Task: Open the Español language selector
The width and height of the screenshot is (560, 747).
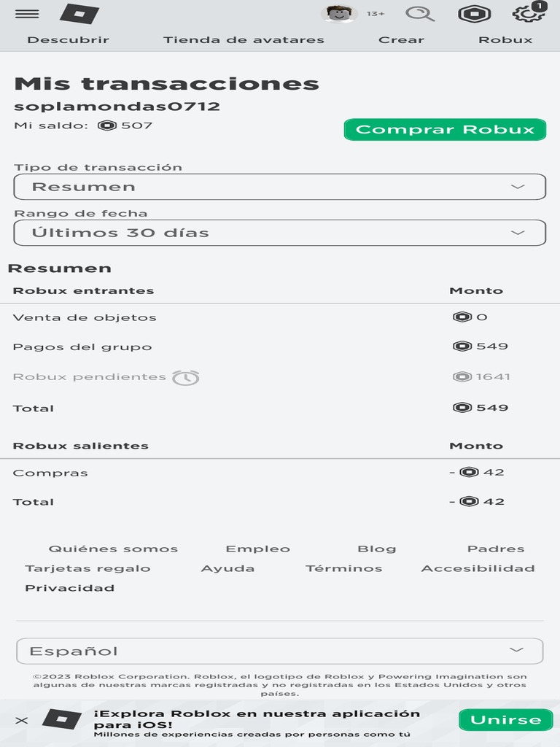Action: [x=280, y=651]
